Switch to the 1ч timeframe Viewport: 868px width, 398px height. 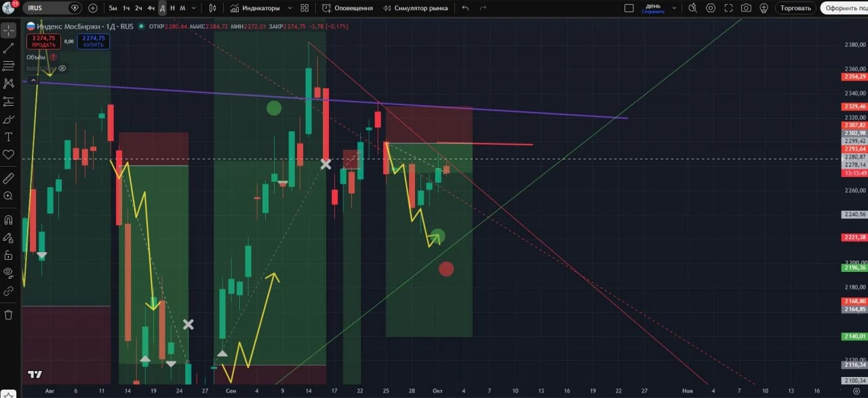point(126,8)
